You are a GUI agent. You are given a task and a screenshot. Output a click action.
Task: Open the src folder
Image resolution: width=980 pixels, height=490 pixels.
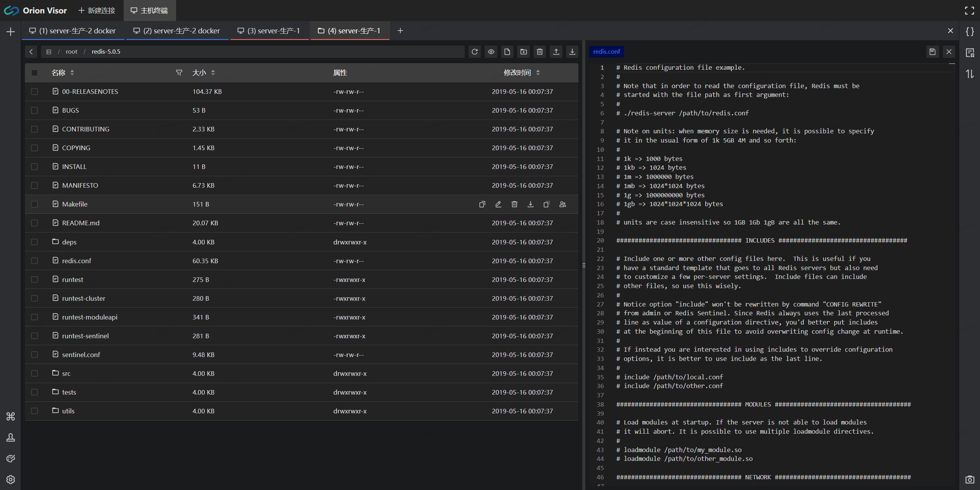point(66,374)
